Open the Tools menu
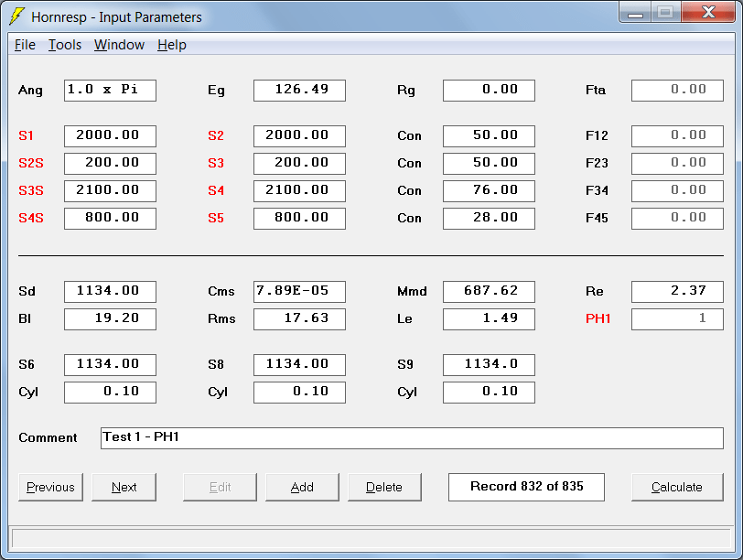743x560 pixels. click(x=65, y=45)
